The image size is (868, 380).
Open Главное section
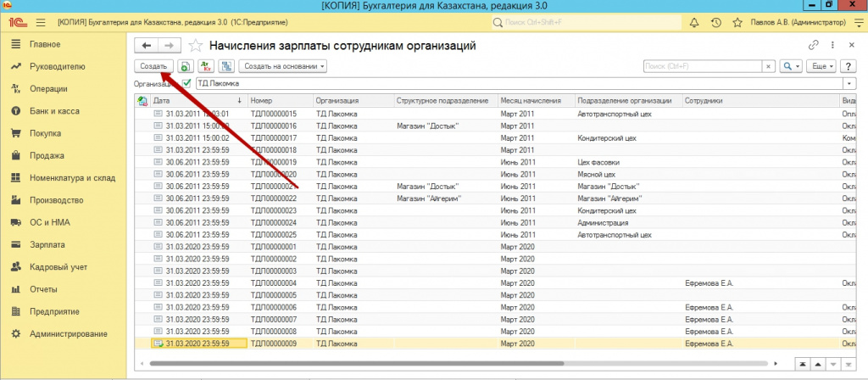46,44
